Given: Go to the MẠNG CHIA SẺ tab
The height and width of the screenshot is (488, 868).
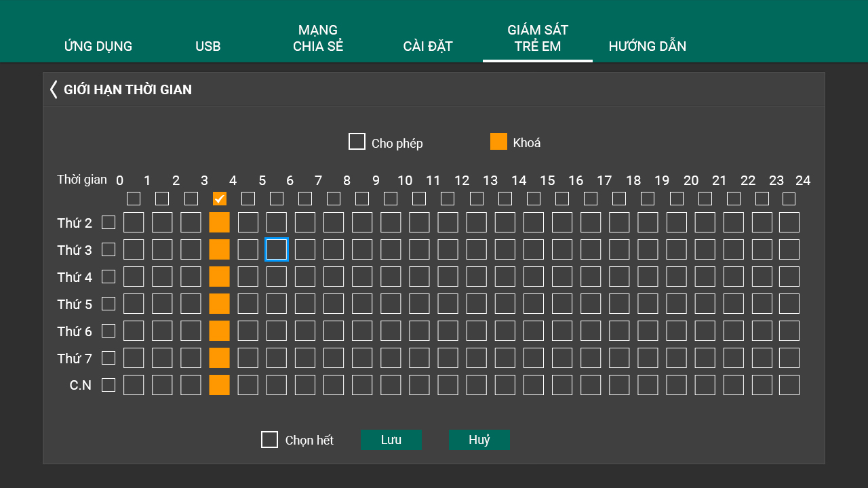Looking at the screenshot, I should pos(318,39).
